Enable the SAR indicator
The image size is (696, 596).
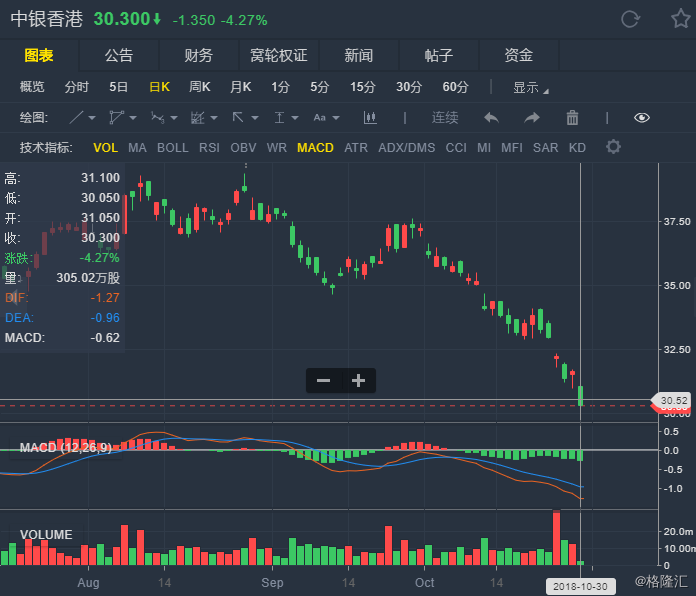(x=546, y=148)
